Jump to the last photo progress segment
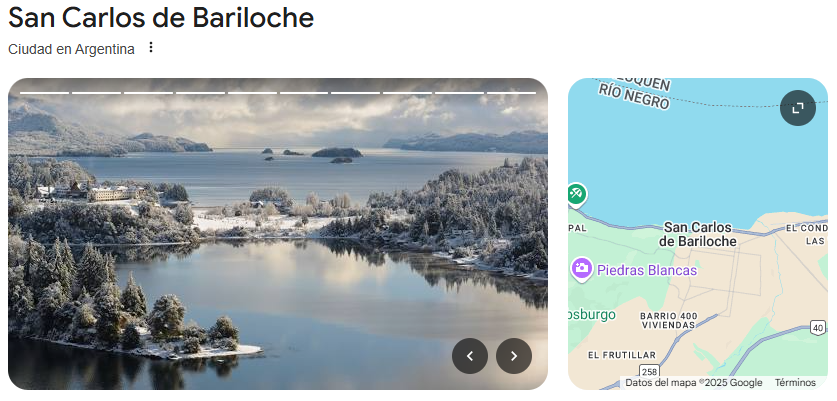Viewport: 837px width, 401px height. pos(511,93)
